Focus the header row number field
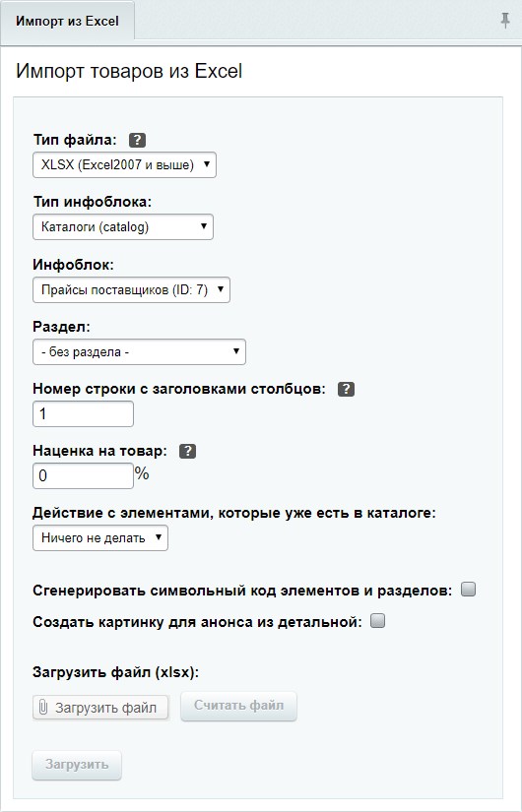522x812 pixels. (83, 414)
